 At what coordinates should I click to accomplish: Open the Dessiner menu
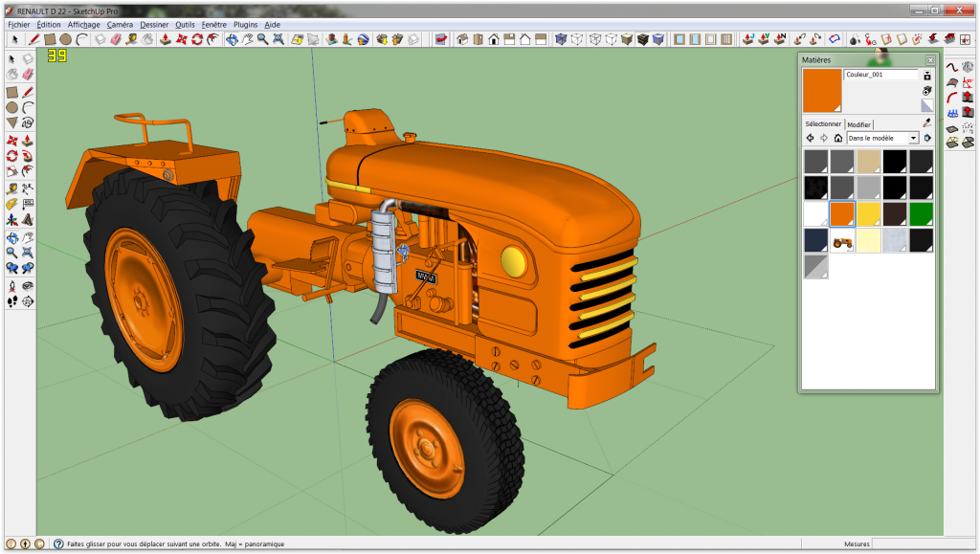154,25
